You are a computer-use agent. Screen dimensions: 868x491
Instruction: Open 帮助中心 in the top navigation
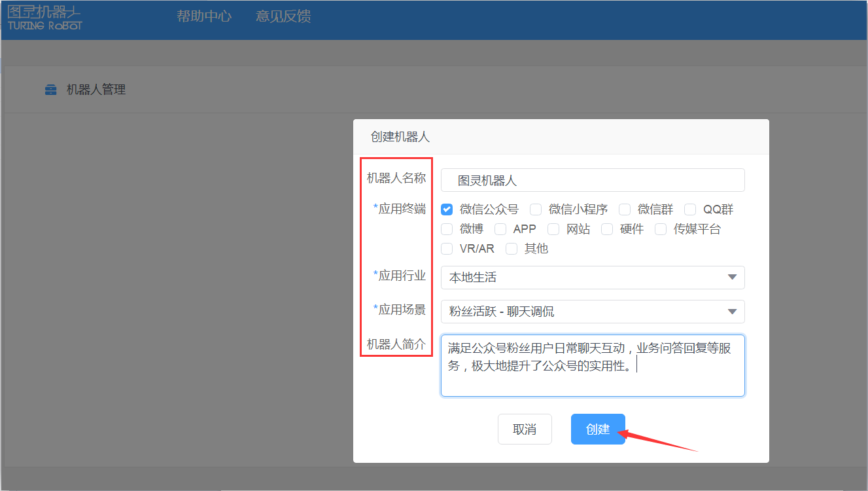[x=204, y=16]
